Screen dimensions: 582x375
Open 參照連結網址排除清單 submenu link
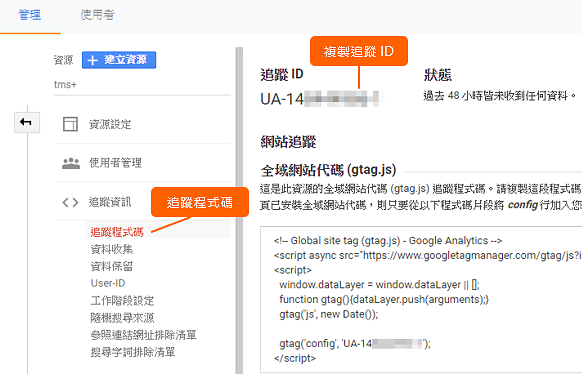pos(143,335)
